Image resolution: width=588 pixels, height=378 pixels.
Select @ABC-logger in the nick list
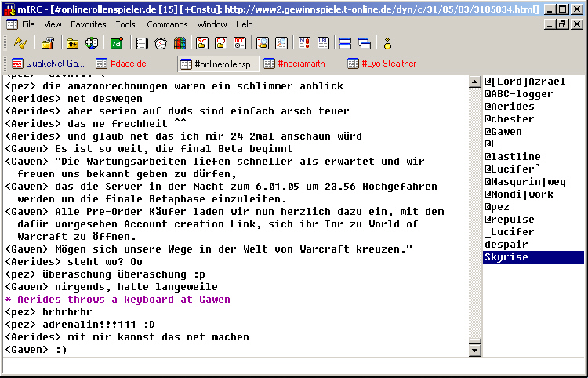pos(533,94)
